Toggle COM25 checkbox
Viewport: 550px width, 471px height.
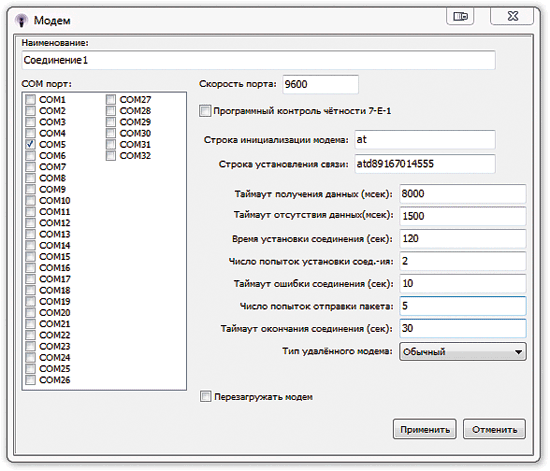[x=31, y=369]
